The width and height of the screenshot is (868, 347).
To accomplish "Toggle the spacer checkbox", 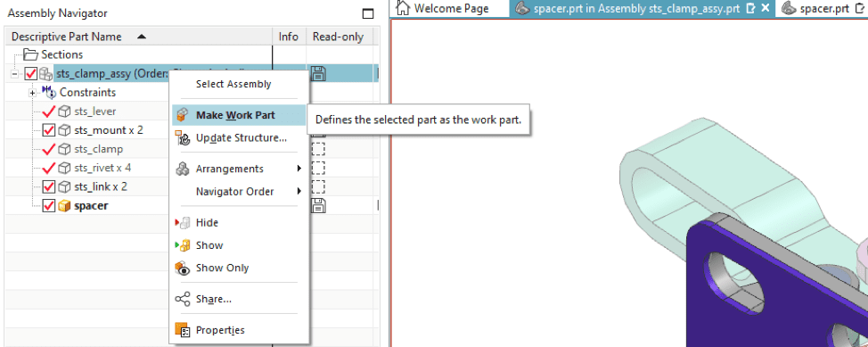I will pyautogui.click(x=49, y=206).
